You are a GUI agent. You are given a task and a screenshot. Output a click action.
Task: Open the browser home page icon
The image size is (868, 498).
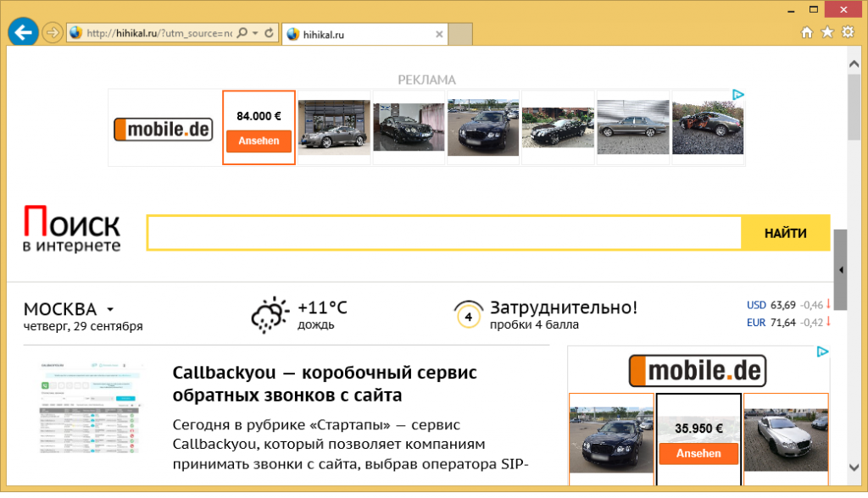(807, 33)
